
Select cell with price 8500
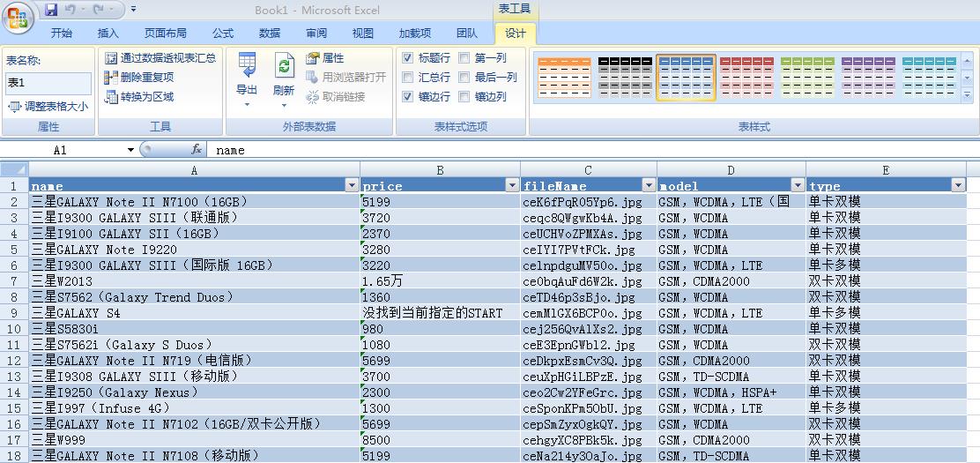click(x=440, y=440)
